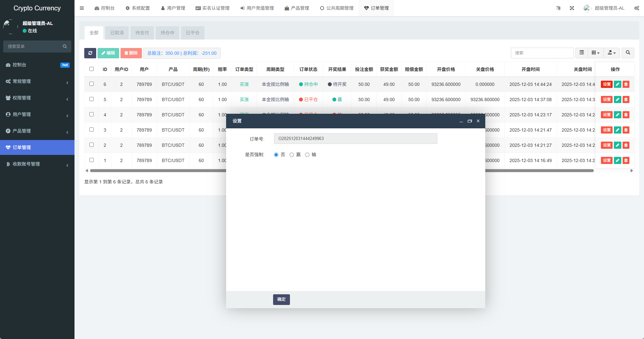Open 产品管理 in the top navigation bar
The image size is (644, 339).
(297, 8)
